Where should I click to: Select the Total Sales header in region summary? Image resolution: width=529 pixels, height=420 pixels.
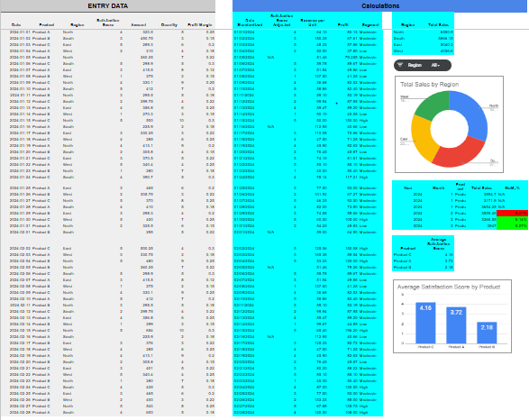click(x=438, y=24)
